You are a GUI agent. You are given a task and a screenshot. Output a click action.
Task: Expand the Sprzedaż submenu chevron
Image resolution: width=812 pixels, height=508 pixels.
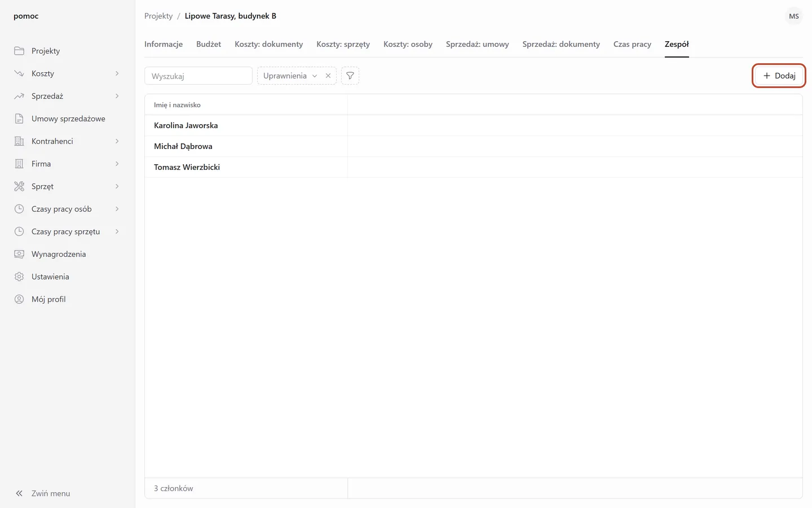point(117,96)
